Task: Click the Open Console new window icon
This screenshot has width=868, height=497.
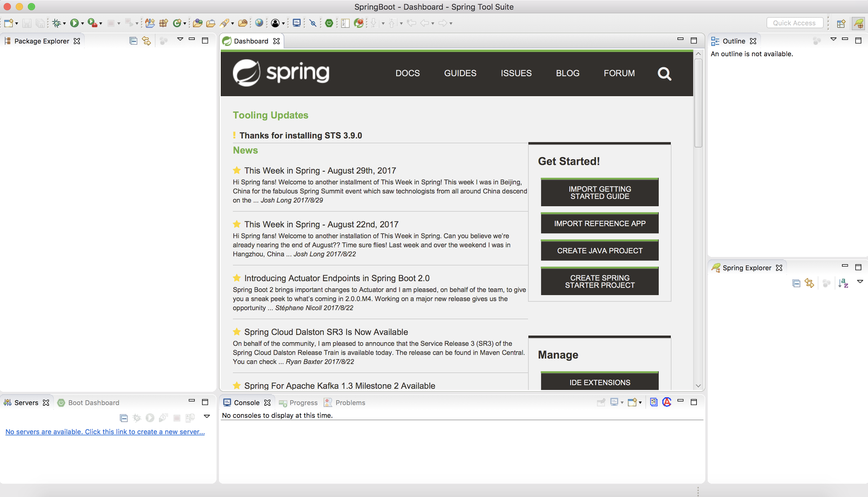Action: [632, 402]
